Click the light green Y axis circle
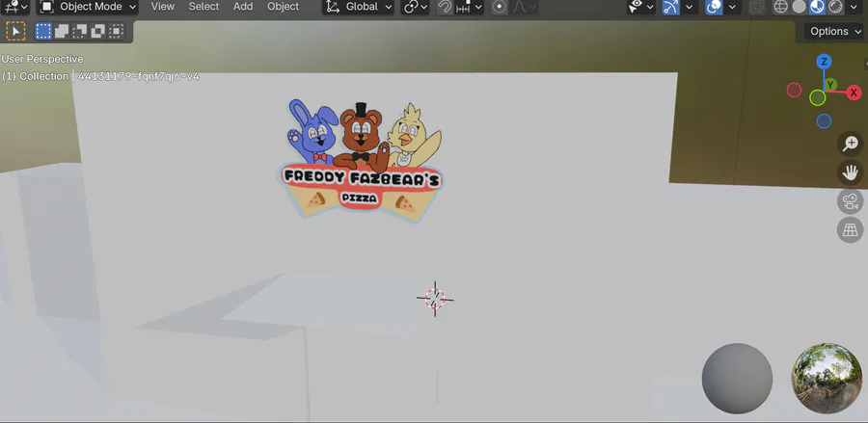 [x=818, y=98]
